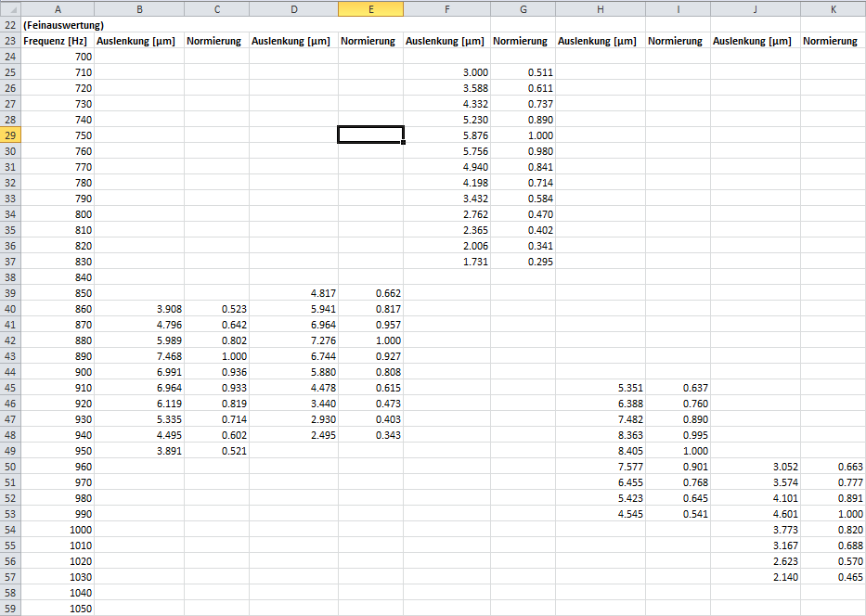Select the "Frequenz [Hz]" header cell
The width and height of the screenshot is (866, 616).
point(58,41)
